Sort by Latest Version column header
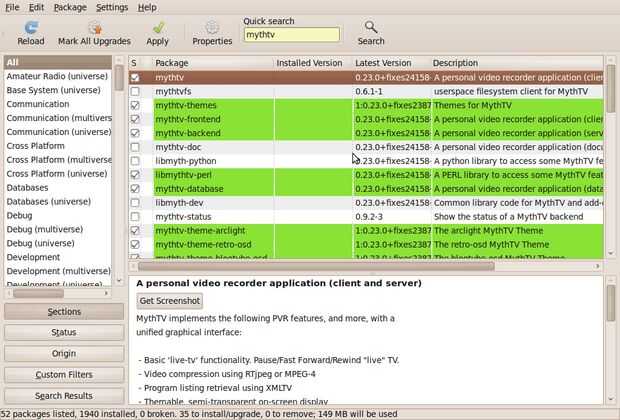The image size is (620, 420). pos(391,63)
